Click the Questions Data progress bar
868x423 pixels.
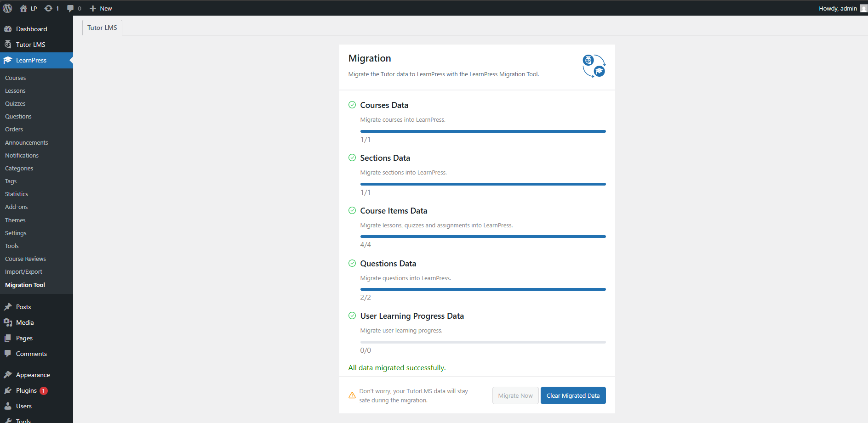coord(483,289)
